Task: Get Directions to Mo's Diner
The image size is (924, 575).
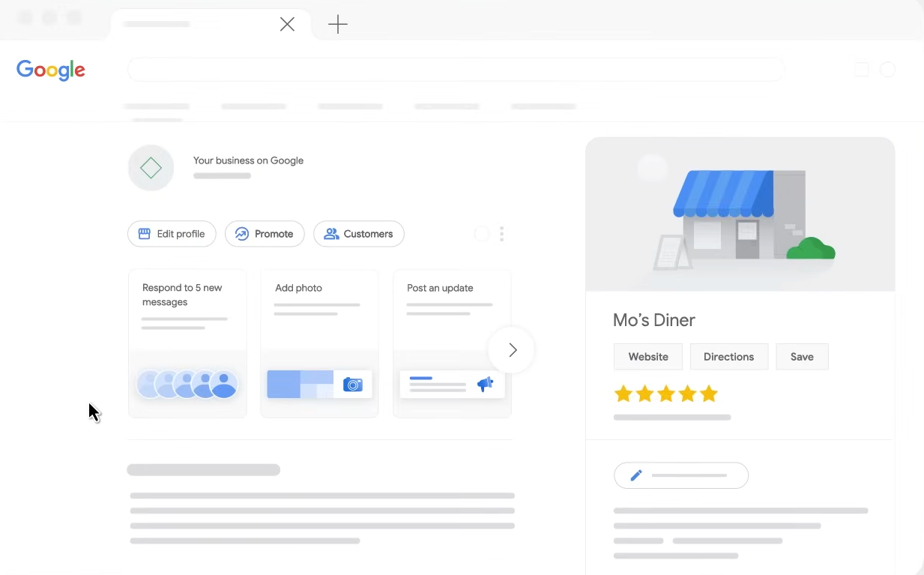Action: click(728, 357)
